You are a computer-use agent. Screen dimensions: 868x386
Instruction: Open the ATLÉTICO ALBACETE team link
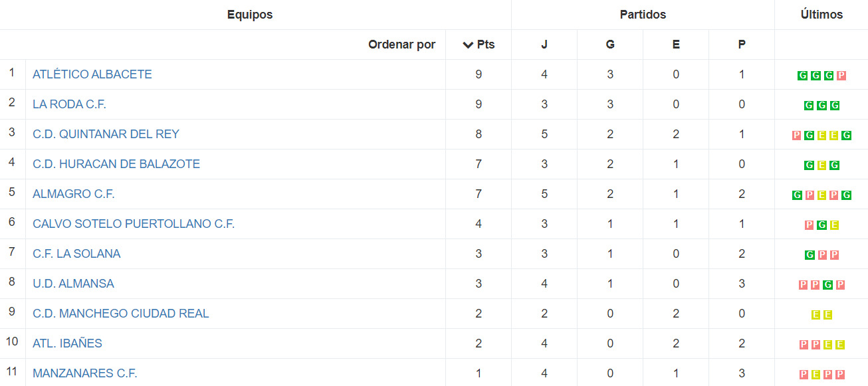coord(92,74)
